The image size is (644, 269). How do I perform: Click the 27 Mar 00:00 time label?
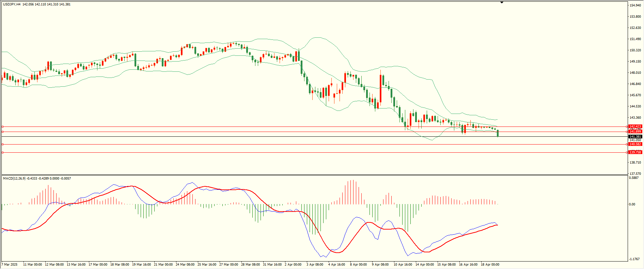[229, 265]
